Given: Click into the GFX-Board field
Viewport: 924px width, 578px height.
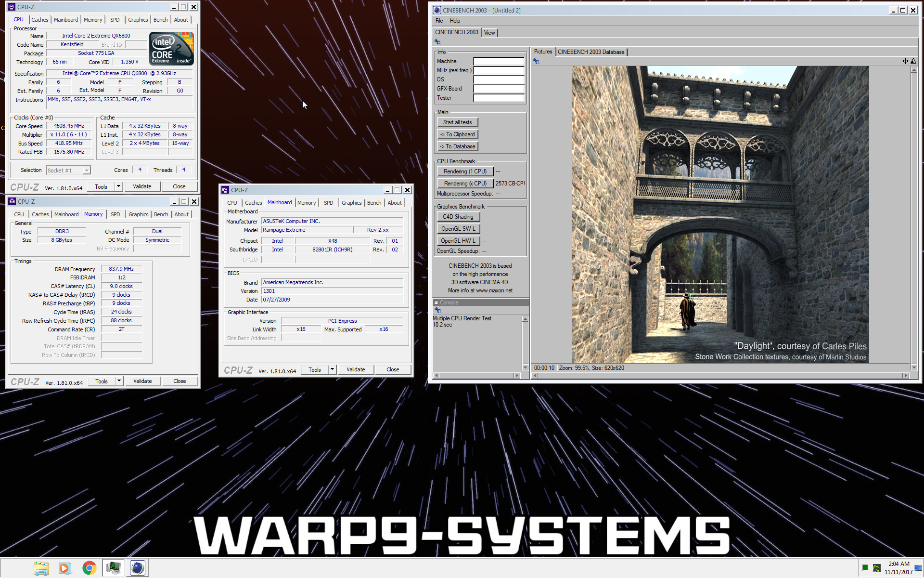Looking at the screenshot, I should [x=499, y=89].
